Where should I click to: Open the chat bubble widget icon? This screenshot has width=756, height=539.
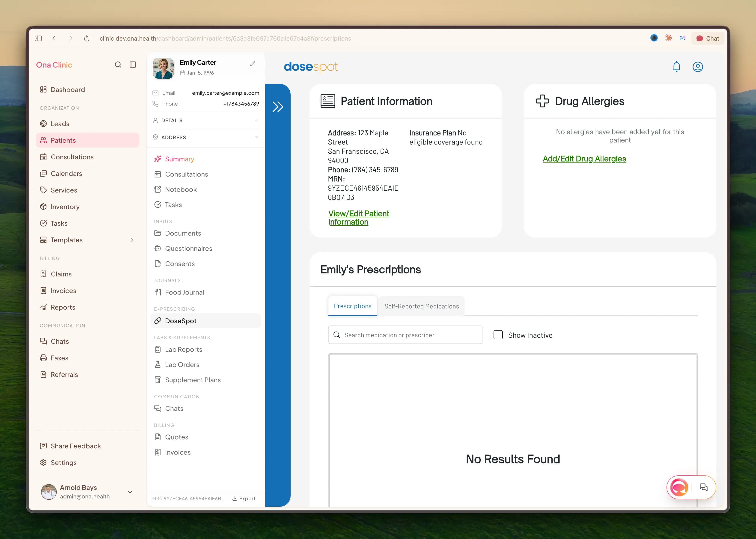pyautogui.click(x=703, y=487)
